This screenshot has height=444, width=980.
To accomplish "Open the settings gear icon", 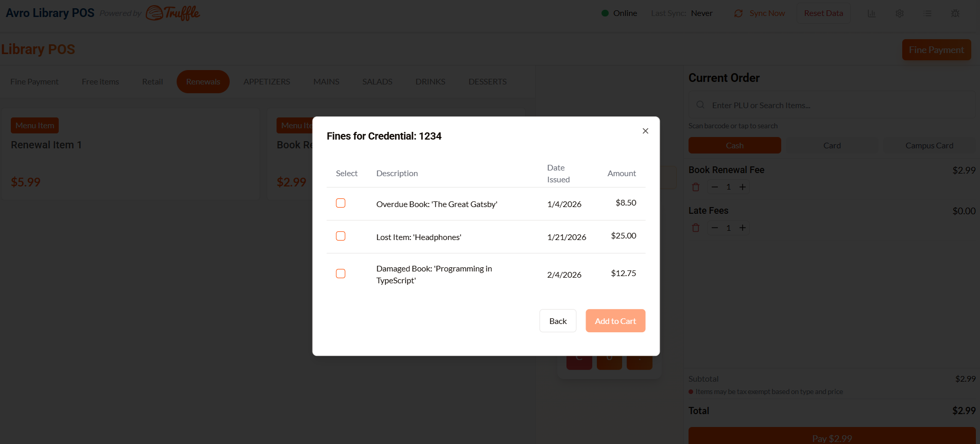I will (900, 13).
